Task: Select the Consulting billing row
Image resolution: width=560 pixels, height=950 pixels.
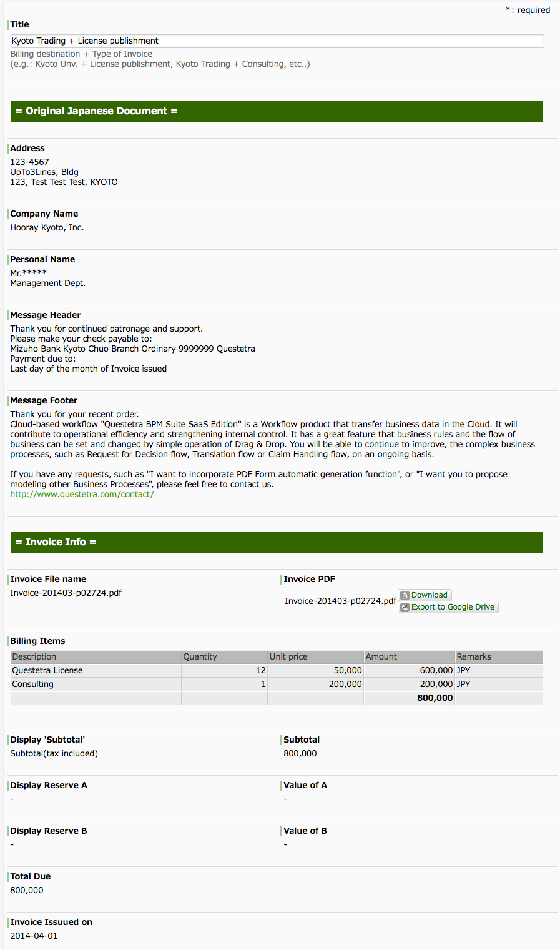Action: click(x=277, y=683)
